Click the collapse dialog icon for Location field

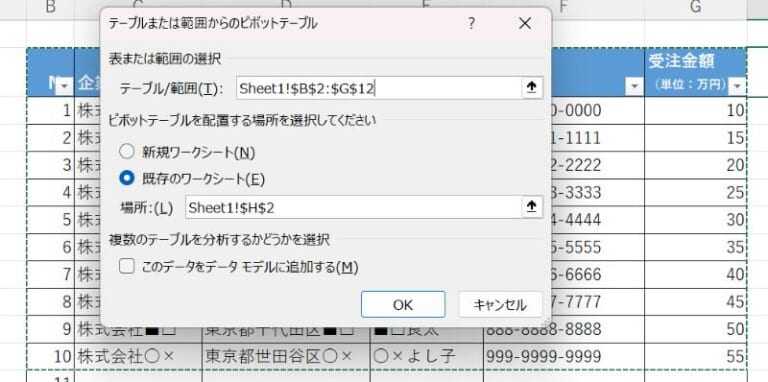point(531,207)
